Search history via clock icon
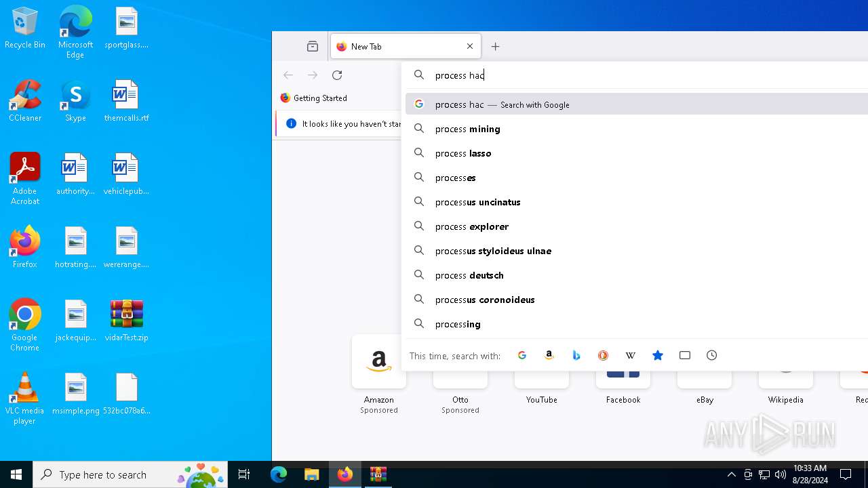 tap(712, 355)
